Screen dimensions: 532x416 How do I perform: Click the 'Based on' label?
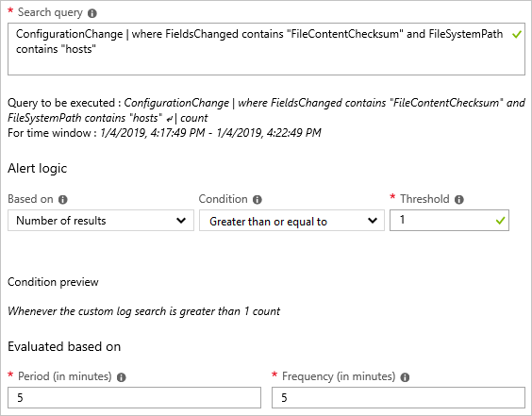pos(30,199)
